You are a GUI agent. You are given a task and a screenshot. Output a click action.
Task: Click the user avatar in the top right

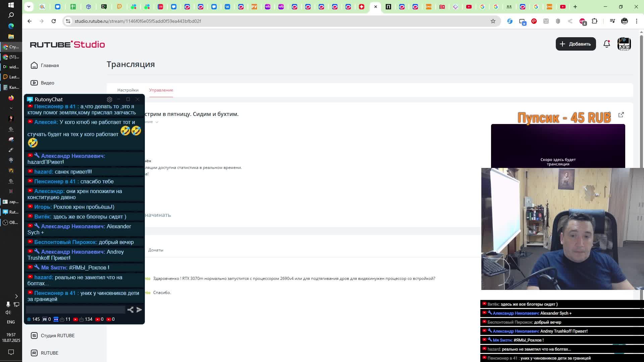coord(624,44)
